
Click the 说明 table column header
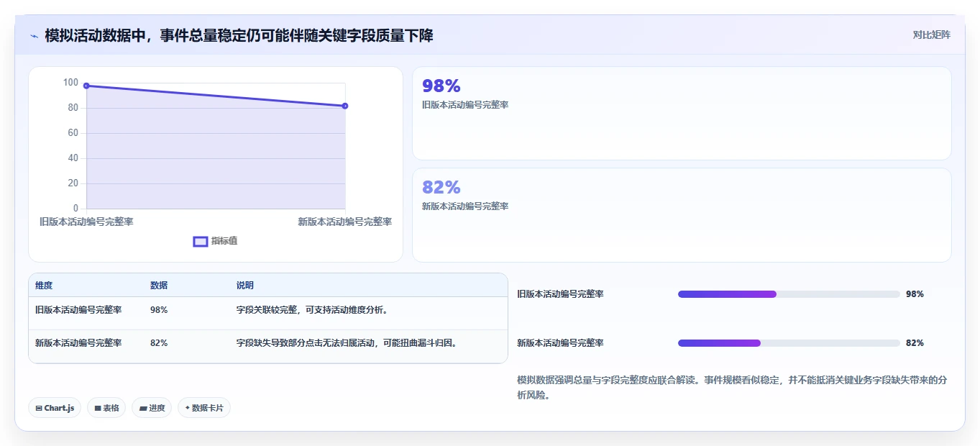pos(245,286)
